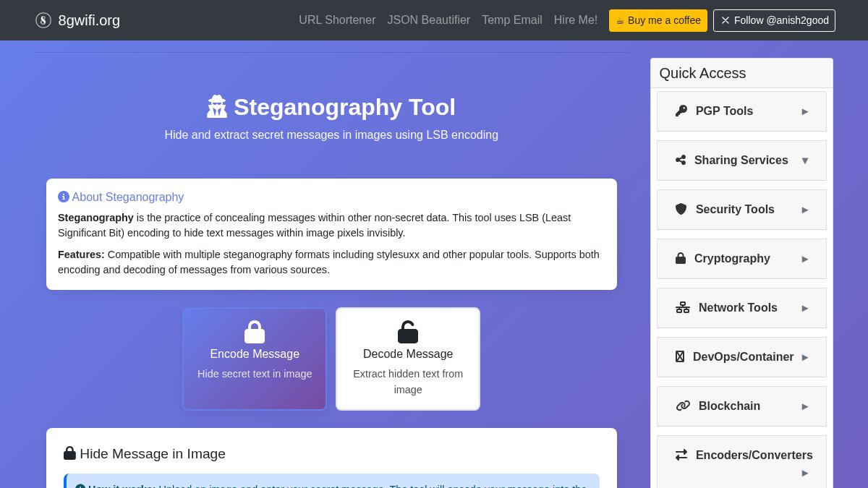This screenshot has height=488, width=868.
Task: Click the Follow @anish2good button
Action: (x=774, y=20)
